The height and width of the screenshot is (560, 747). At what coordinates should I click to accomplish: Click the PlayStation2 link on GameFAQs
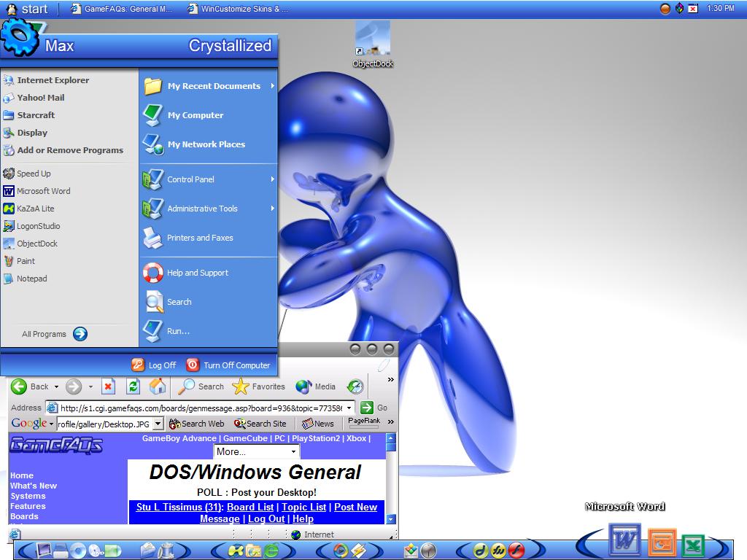[316, 438]
